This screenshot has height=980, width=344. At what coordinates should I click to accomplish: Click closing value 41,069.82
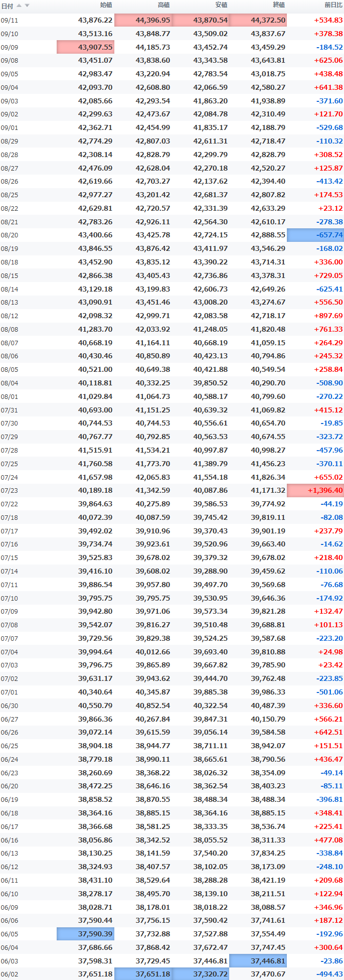coord(268,410)
